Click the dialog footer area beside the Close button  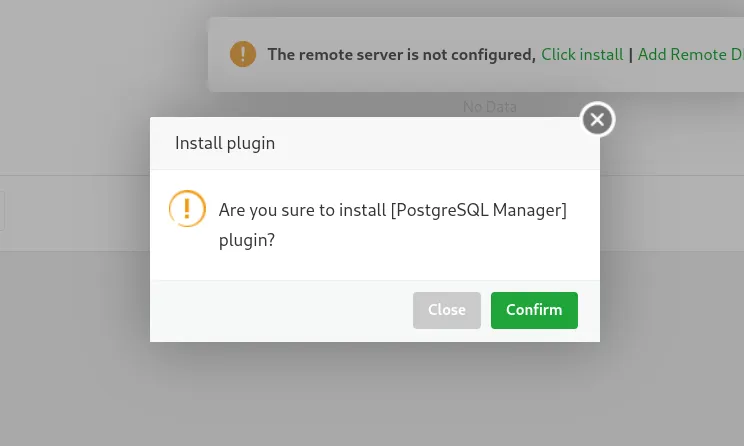point(281,311)
